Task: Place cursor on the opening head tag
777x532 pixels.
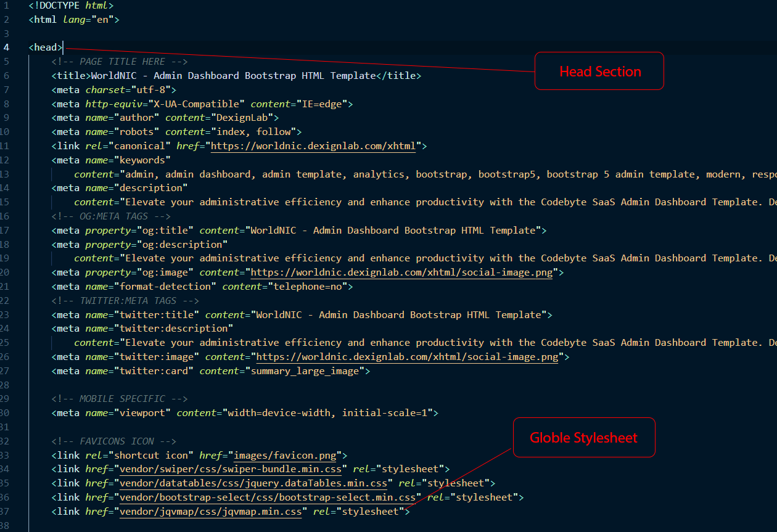Action: pyautogui.click(x=46, y=47)
